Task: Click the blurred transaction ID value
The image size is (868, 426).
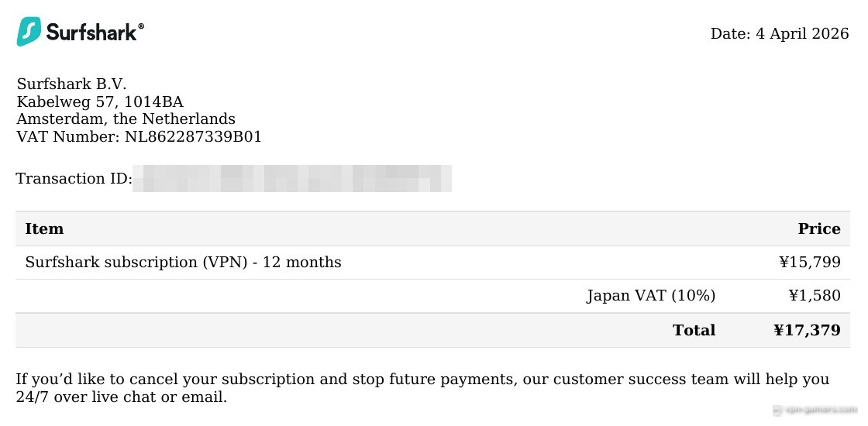Action: [x=292, y=179]
